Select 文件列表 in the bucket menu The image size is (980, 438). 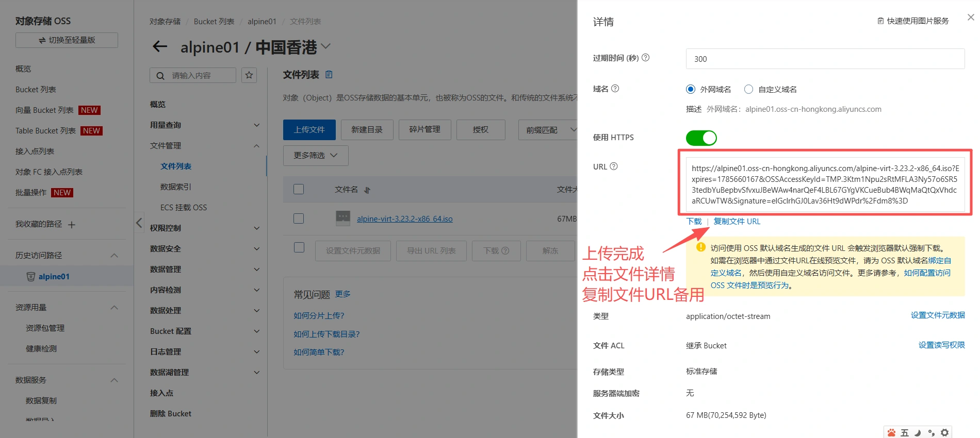pos(176,166)
